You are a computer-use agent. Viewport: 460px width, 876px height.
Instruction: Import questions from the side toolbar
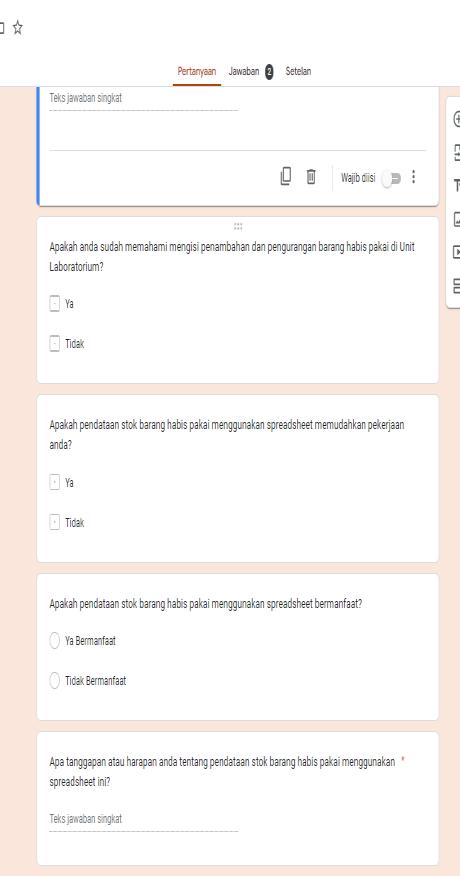click(456, 152)
